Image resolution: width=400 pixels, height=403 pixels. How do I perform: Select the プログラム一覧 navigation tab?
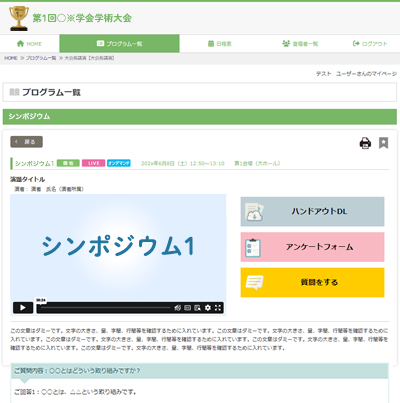pos(119,44)
